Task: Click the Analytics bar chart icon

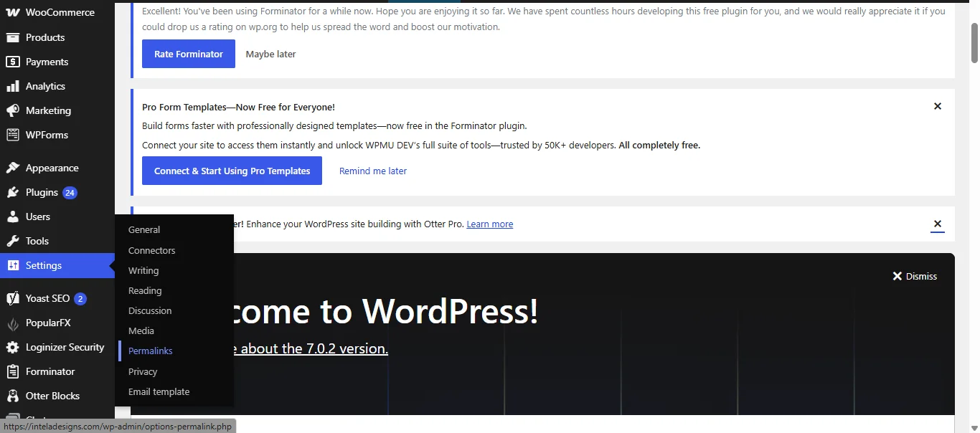Action: (13, 86)
